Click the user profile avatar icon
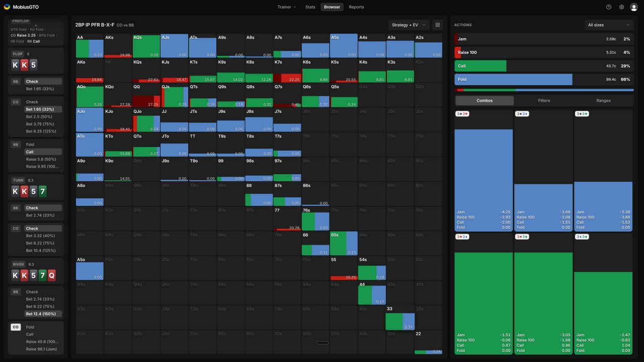The image size is (644, 362). [634, 7]
